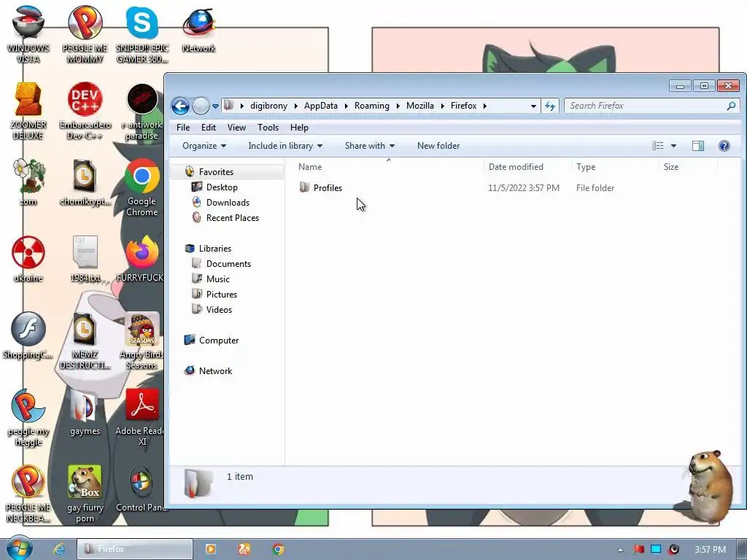Select the ukraine radiation desktop icon

coord(28,259)
